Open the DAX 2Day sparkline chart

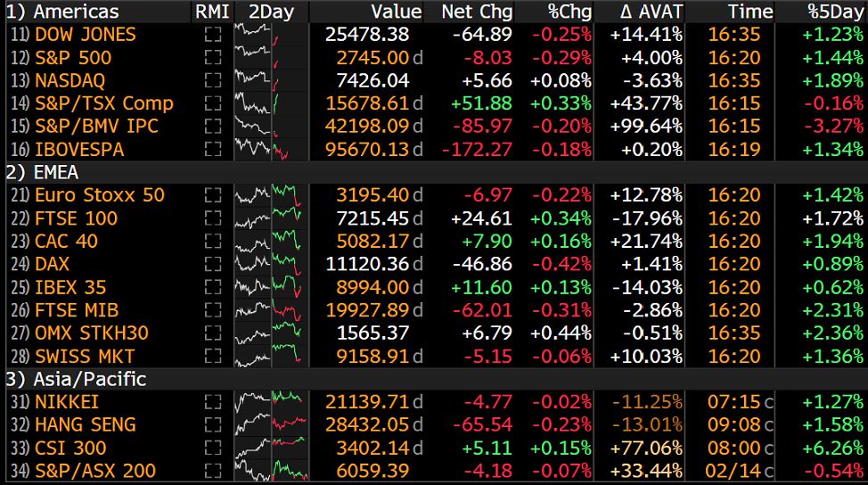click(271, 264)
